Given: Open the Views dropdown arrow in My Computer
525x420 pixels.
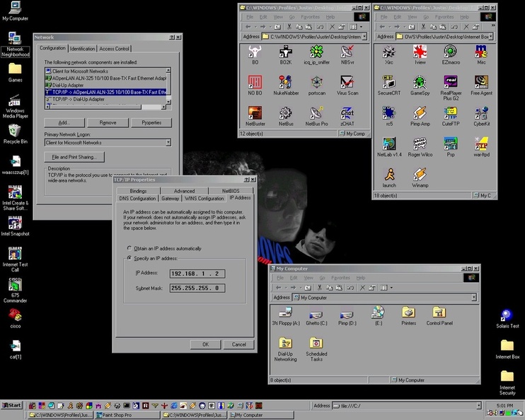Looking at the screenshot, I should (x=391, y=288).
